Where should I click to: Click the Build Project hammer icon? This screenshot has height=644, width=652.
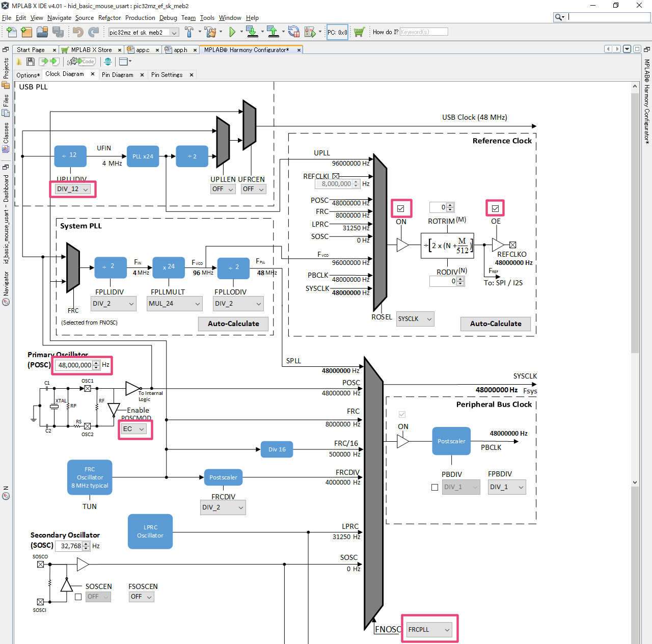(189, 32)
